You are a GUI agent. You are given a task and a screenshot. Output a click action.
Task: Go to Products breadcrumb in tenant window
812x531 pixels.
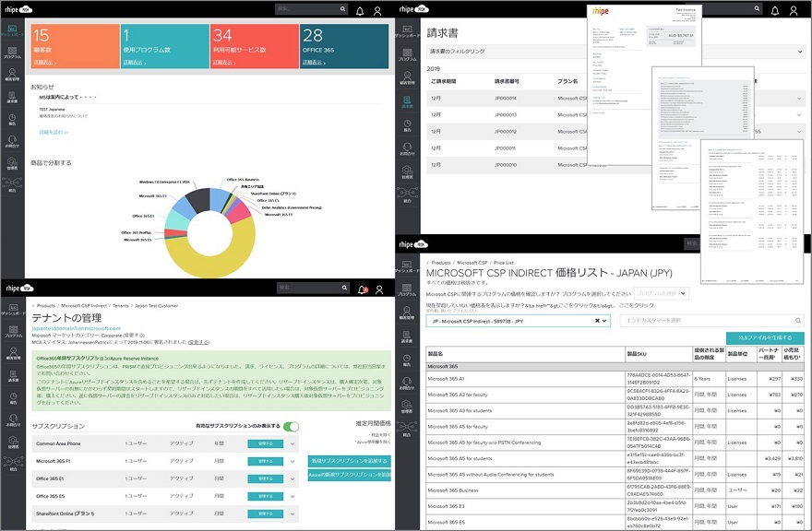point(45,306)
